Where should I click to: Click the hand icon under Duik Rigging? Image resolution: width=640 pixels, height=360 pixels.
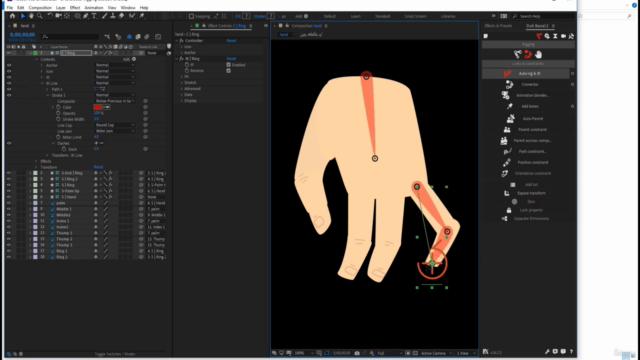coord(538,54)
